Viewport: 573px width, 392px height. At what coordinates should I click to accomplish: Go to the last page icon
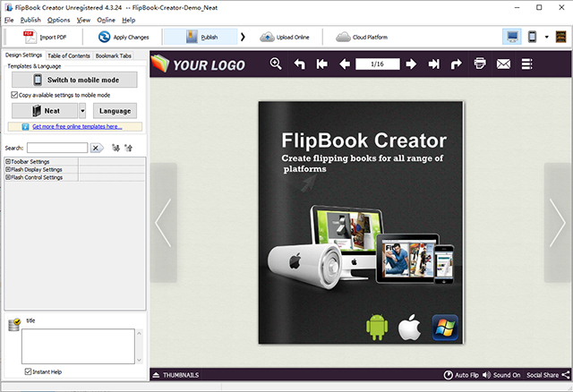coord(433,64)
